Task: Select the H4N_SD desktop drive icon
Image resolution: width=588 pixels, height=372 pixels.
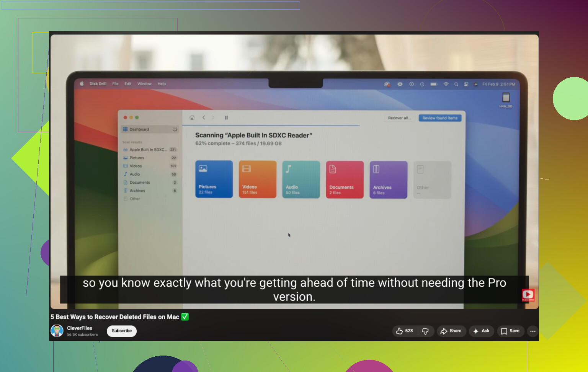Action: click(x=506, y=100)
